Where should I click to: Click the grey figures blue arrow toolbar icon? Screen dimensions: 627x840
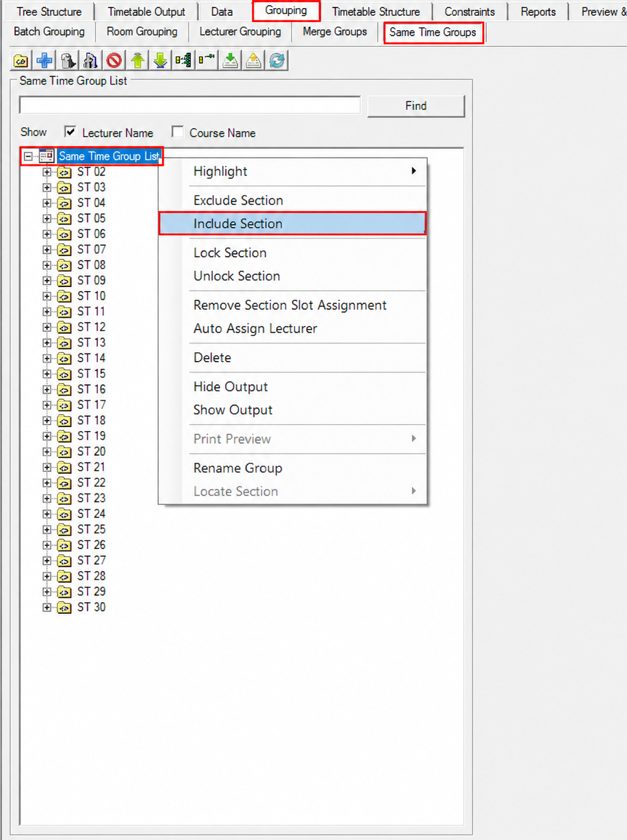(x=91, y=60)
